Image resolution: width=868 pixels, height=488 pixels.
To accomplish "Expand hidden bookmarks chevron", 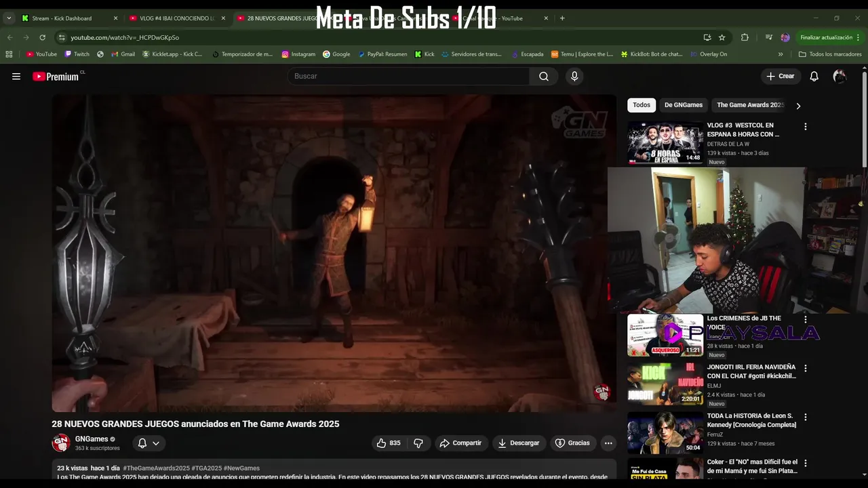I will tap(781, 54).
